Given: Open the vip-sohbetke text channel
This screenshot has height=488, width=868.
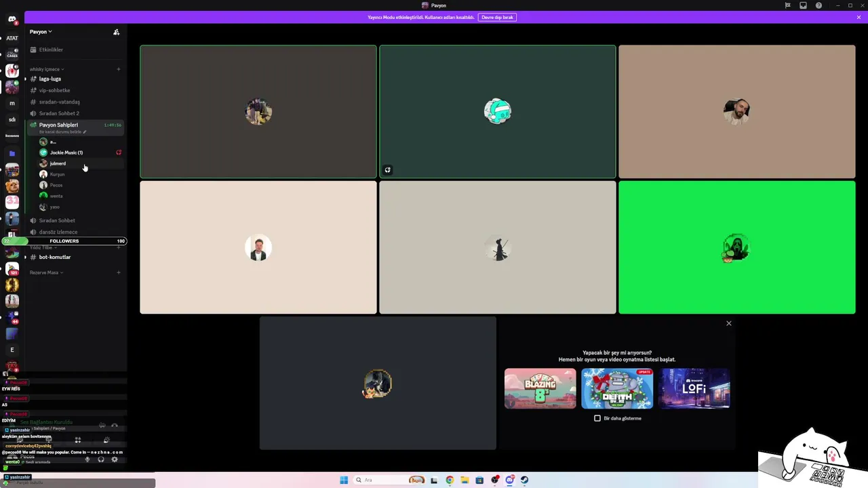Looking at the screenshot, I should coord(76,90).
